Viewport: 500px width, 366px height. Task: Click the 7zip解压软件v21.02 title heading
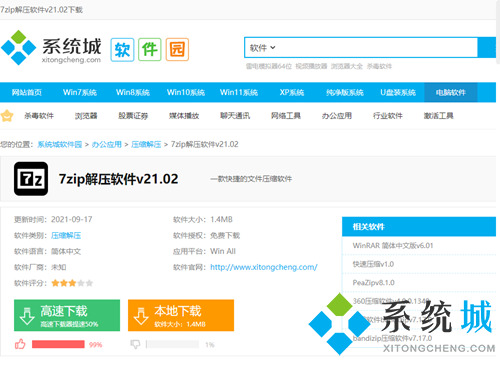click(118, 179)
